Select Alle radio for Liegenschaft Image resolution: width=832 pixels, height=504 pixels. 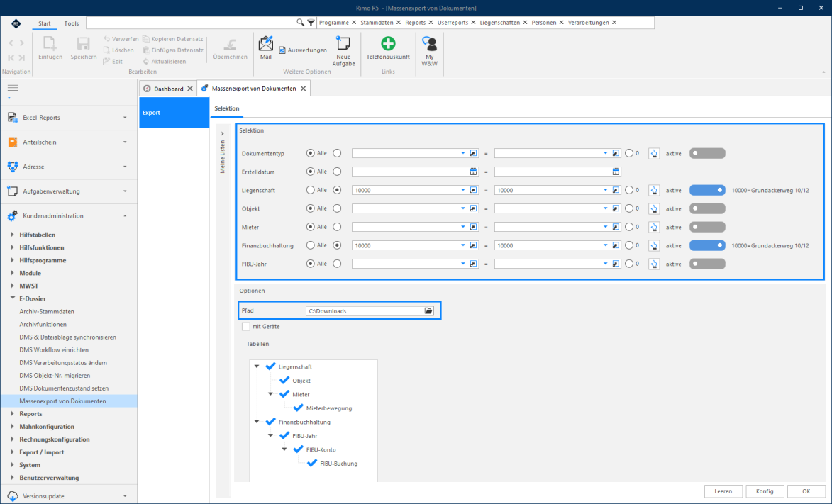311,190
